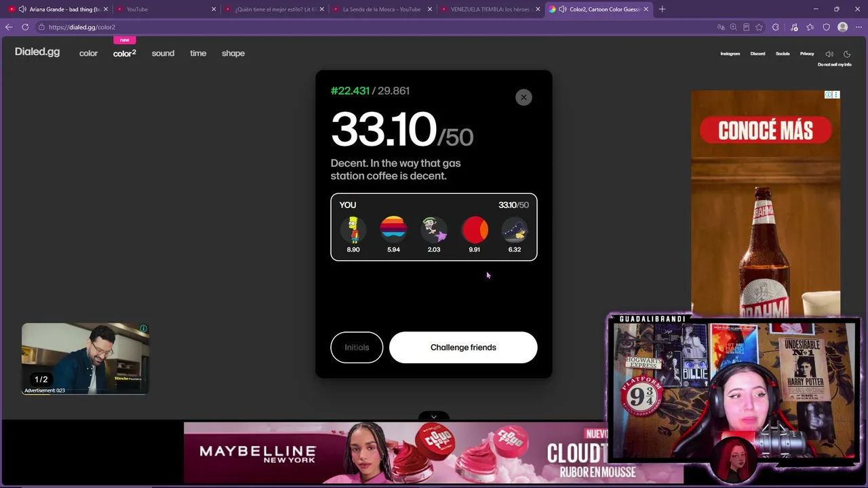Open the media control music icon
868x488 pixels.
click(x=794, y=27)
